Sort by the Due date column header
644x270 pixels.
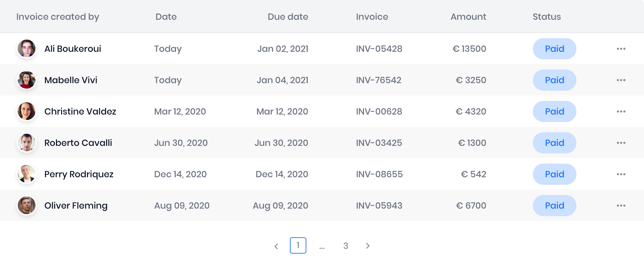(288, 17)
